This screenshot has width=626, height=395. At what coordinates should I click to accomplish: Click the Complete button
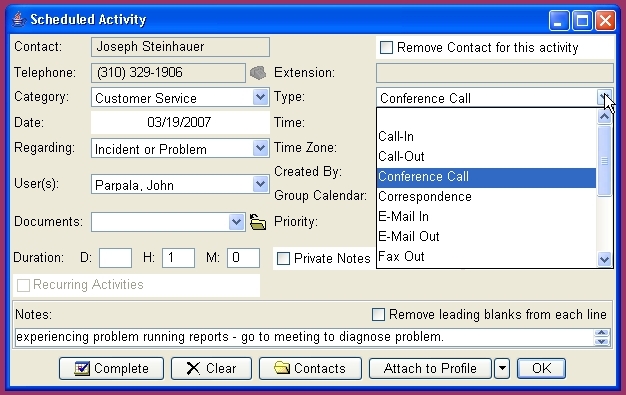tap(111, 368)
